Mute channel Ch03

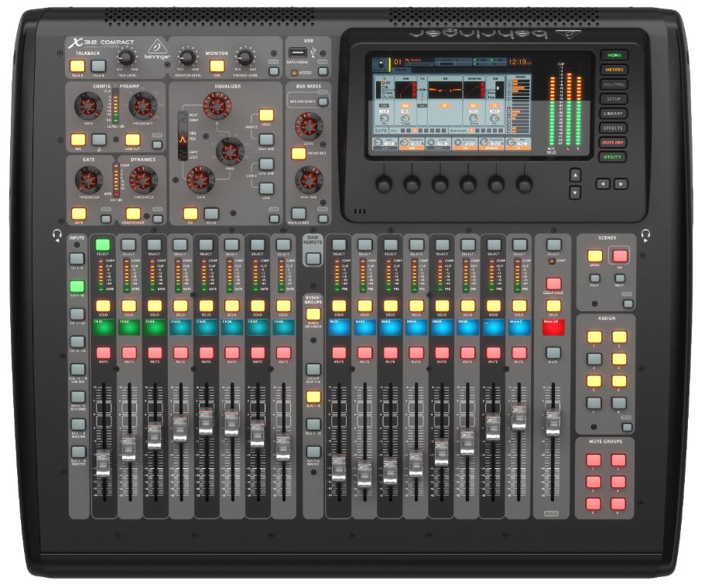point(155,353)
